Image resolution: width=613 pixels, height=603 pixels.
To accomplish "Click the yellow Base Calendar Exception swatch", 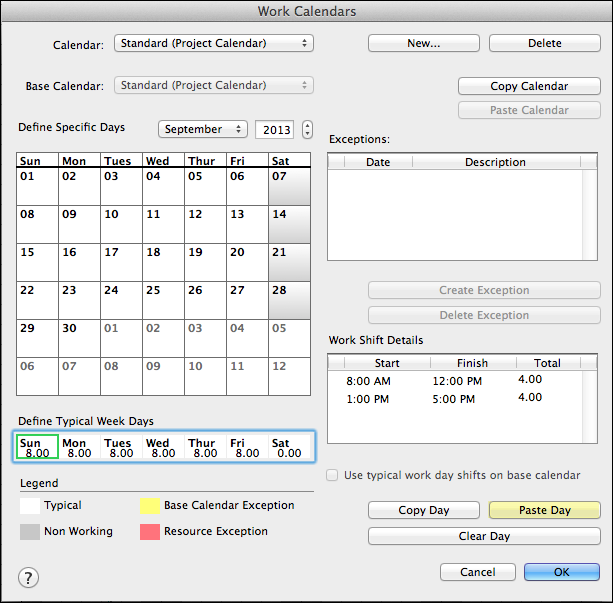I will pyautogui.click(x=150, y=506).
